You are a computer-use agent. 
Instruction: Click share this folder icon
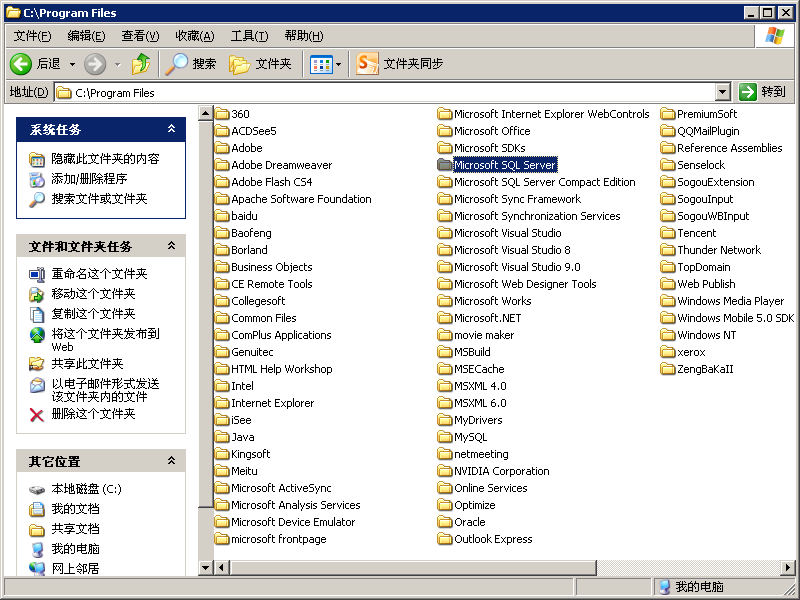36,364
